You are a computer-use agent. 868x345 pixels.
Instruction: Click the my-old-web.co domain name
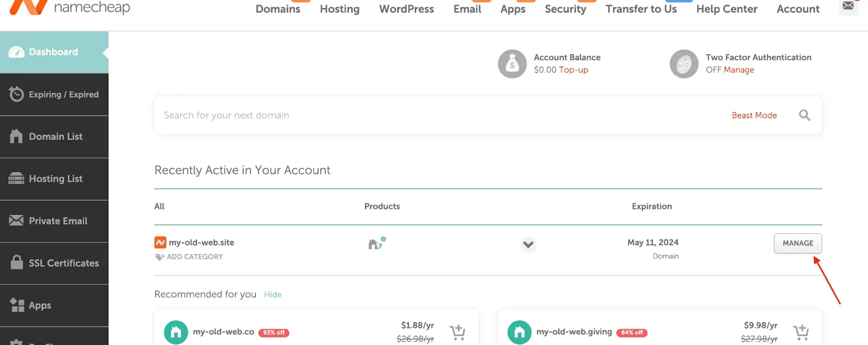pos(224,331)
